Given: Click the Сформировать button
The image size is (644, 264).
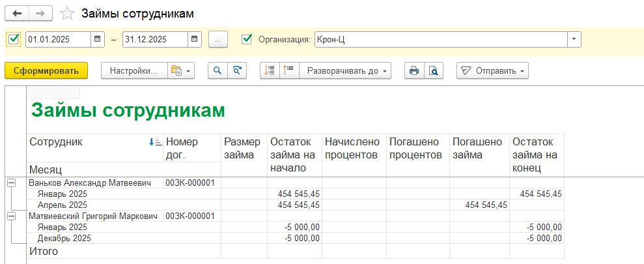Looking at the screenshot, I should 46,71.
